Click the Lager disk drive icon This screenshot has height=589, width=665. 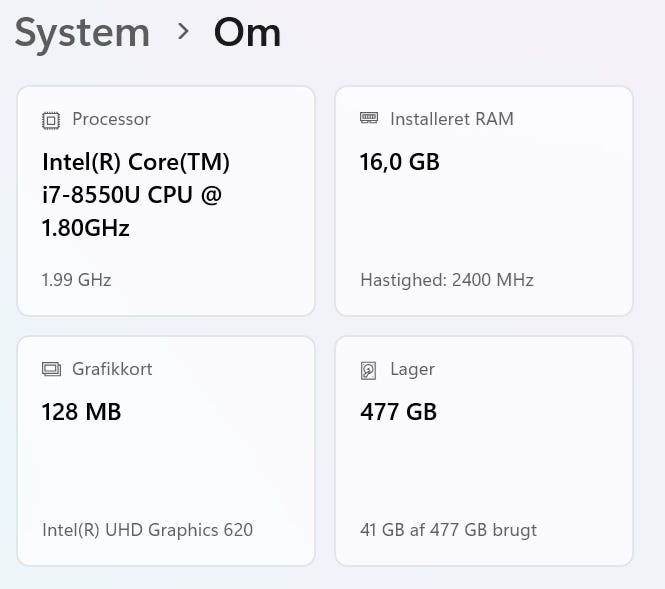369,370
